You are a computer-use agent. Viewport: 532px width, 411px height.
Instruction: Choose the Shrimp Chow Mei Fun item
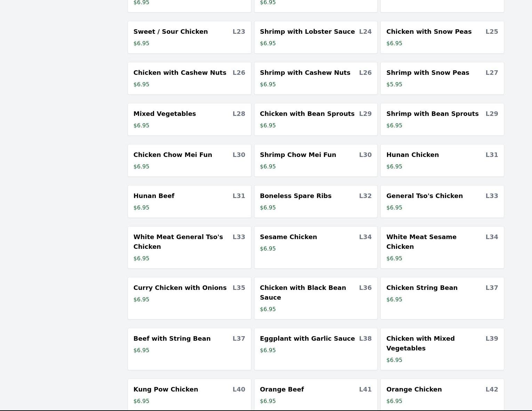point(315,160)
